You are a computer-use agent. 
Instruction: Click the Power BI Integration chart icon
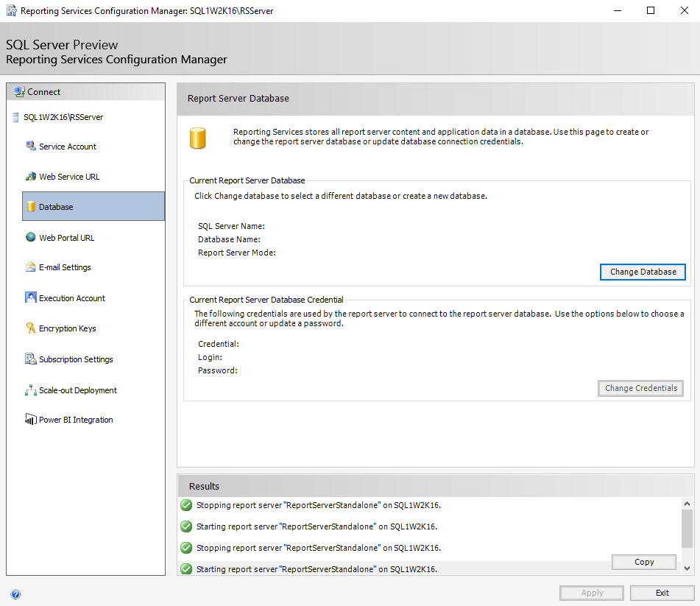pos(30,419)
